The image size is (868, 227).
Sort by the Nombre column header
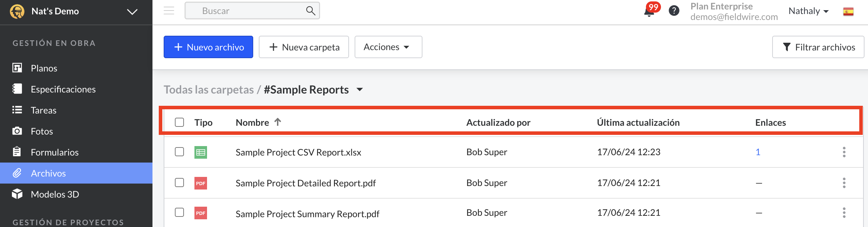[252, 123]
